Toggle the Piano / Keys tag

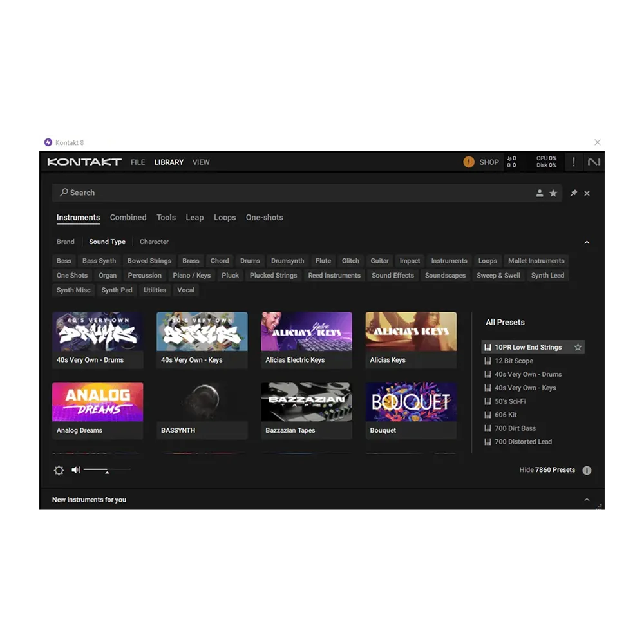(191, 275)
